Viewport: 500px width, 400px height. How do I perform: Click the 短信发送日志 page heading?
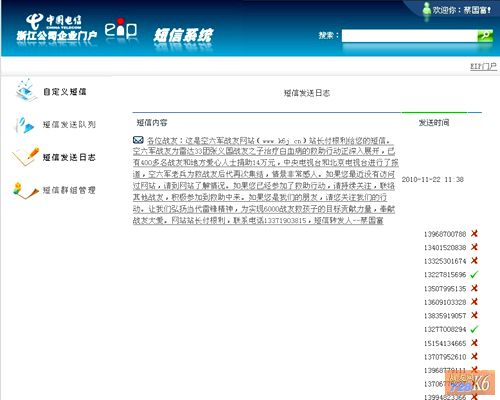pos(307,93)
